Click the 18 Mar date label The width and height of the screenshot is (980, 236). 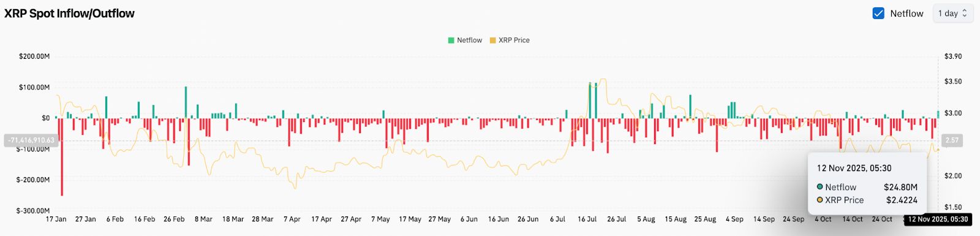click(x=233, y=219)
